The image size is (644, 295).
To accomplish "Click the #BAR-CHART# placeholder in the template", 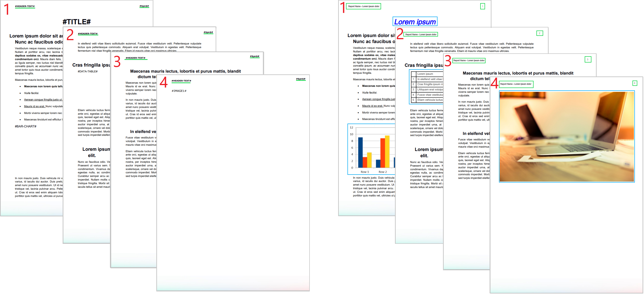I will pyautogui.click(x=25, y=126).
